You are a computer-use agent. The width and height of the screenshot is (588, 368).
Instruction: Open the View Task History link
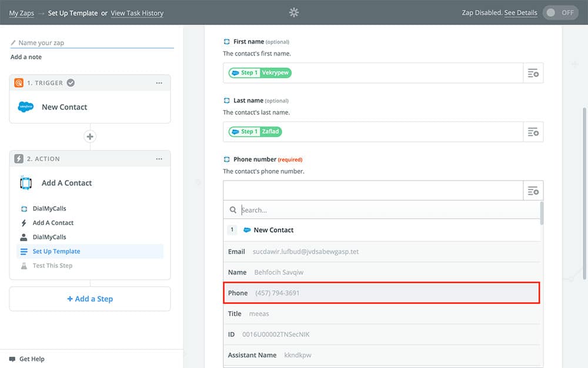[137, 13]
